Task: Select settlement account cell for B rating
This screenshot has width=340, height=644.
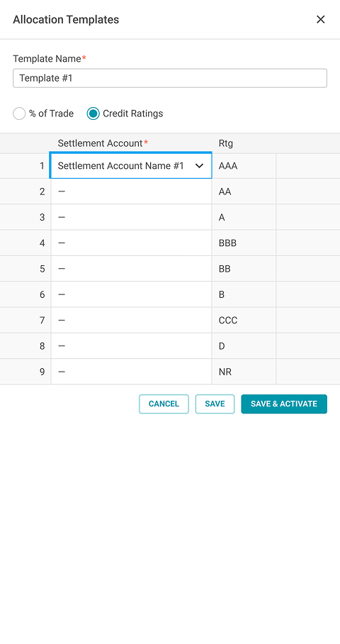Action: pos(131,294)
